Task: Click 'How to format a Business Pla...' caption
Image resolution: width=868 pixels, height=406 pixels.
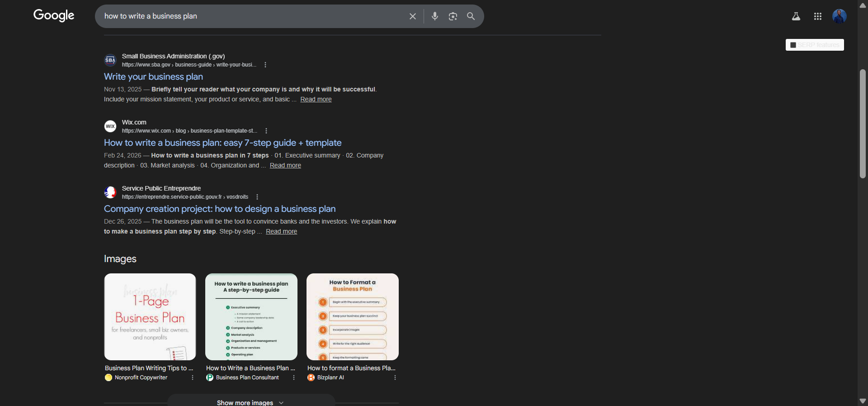Action: 351,368
